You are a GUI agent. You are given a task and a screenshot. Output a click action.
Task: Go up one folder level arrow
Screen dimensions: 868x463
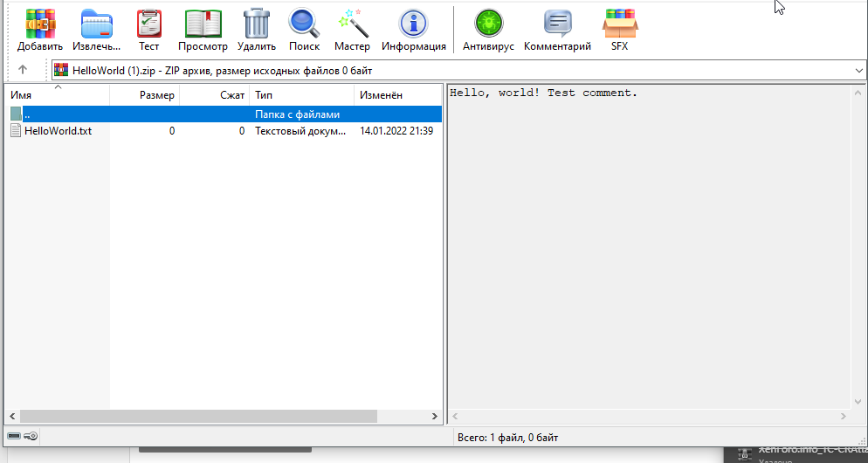pos(23,70)
